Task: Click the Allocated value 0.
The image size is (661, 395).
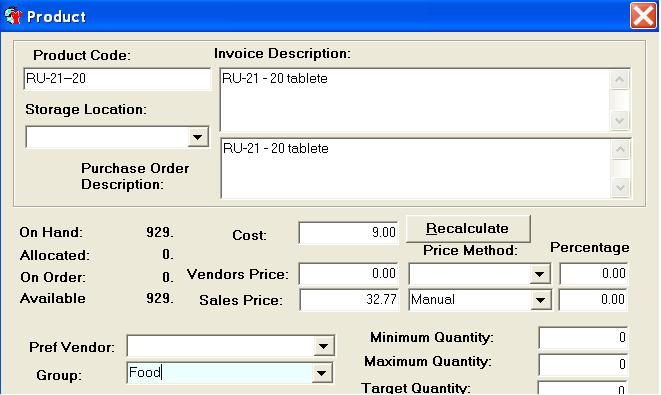Action: coord(168,255)
